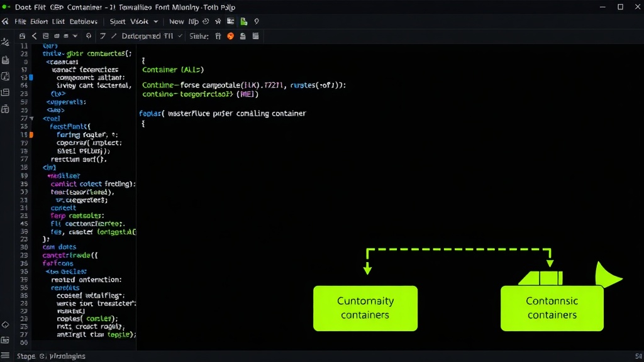The image size is (644, 362).
Task: Click the Customaity containers green box
Action: tap(365, 308)
